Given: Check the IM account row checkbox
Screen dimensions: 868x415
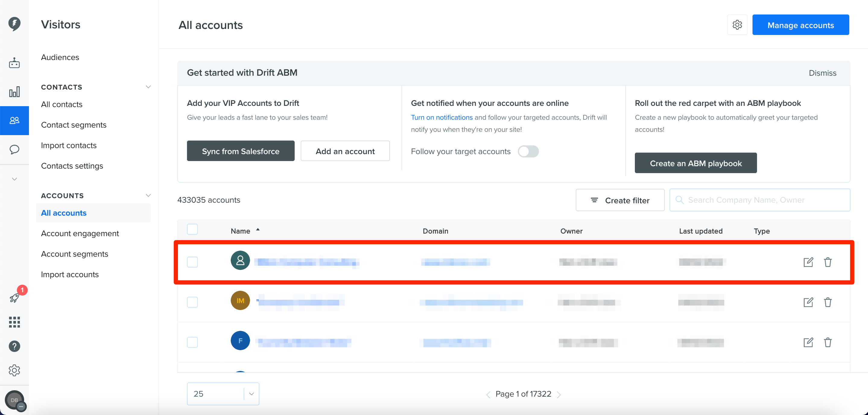Looking at the screenshot, I should 192,302.
